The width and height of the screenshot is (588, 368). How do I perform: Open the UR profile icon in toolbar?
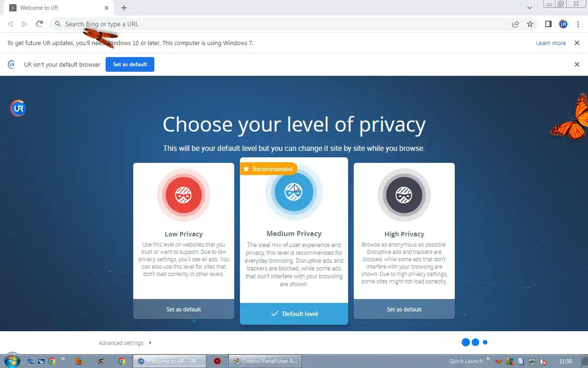(563, 24)
